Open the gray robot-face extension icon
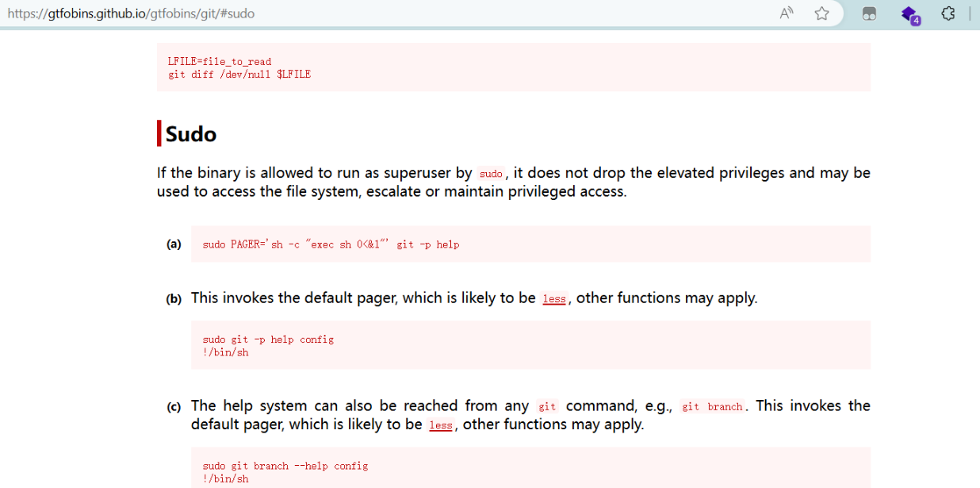This screenshot has height=488, width=980. coord(869,13)
